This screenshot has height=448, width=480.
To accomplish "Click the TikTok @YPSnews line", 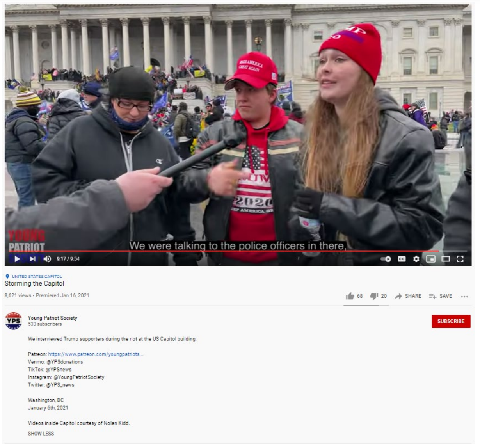I will coord(50,370).
